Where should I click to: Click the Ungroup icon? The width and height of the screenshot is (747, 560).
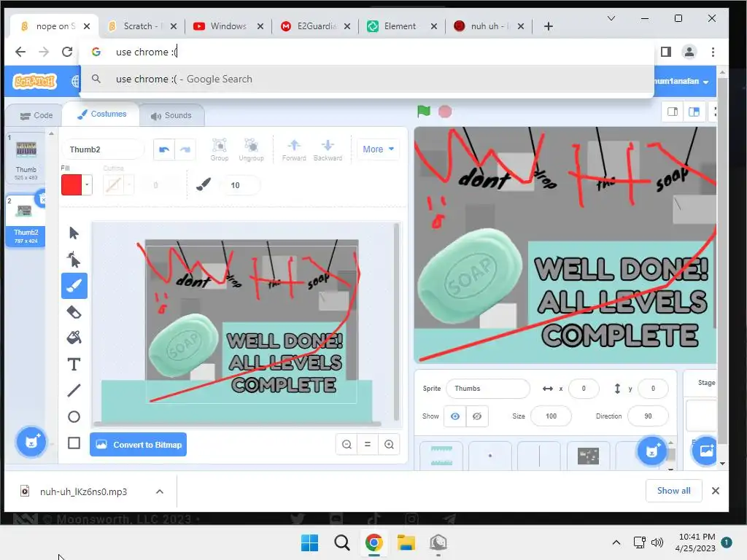point(251,149)
